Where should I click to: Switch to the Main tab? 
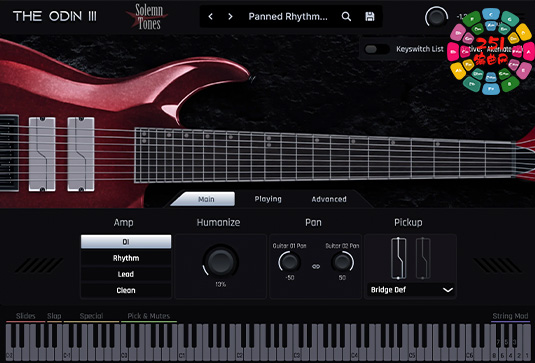pyautogui.click(x=206, y=199)
